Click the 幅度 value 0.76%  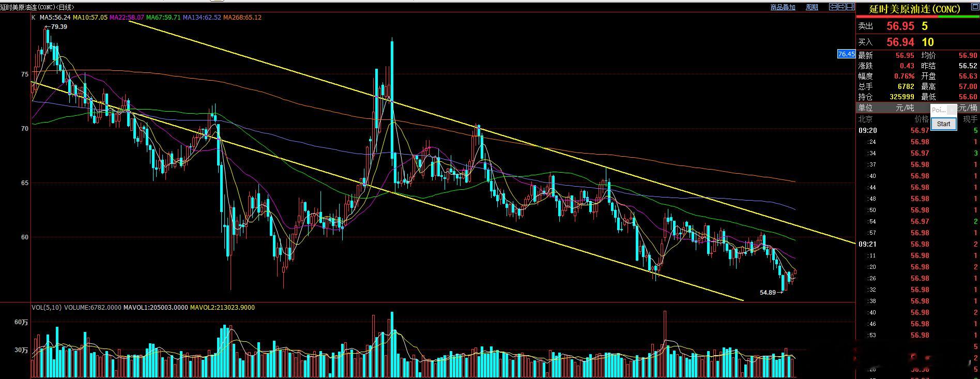(905, 76)
